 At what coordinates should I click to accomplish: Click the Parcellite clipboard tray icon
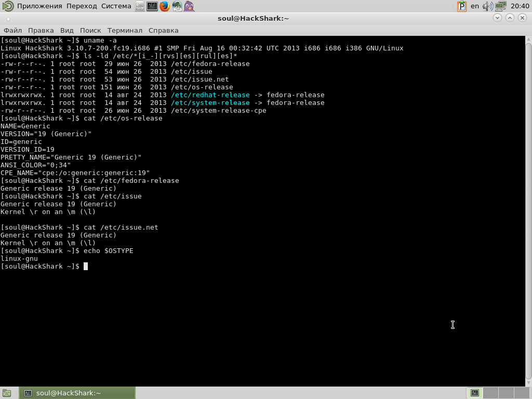[x=462, y=6]
